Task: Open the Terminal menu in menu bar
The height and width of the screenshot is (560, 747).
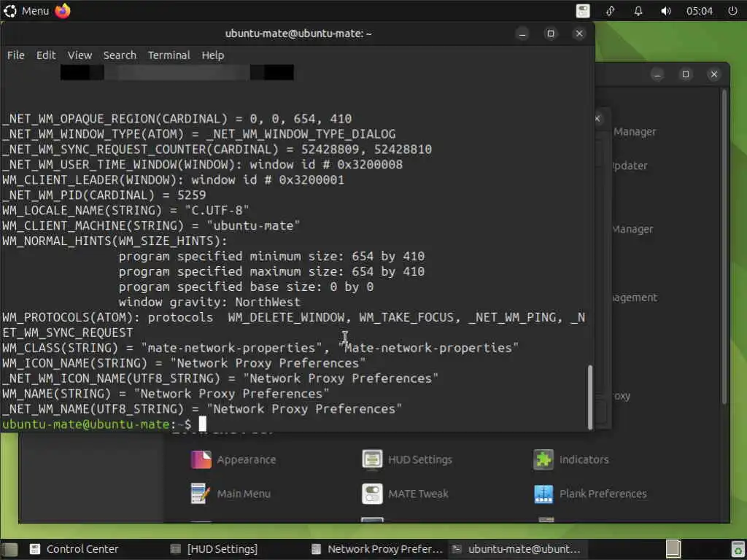Action: click(169, 55)
